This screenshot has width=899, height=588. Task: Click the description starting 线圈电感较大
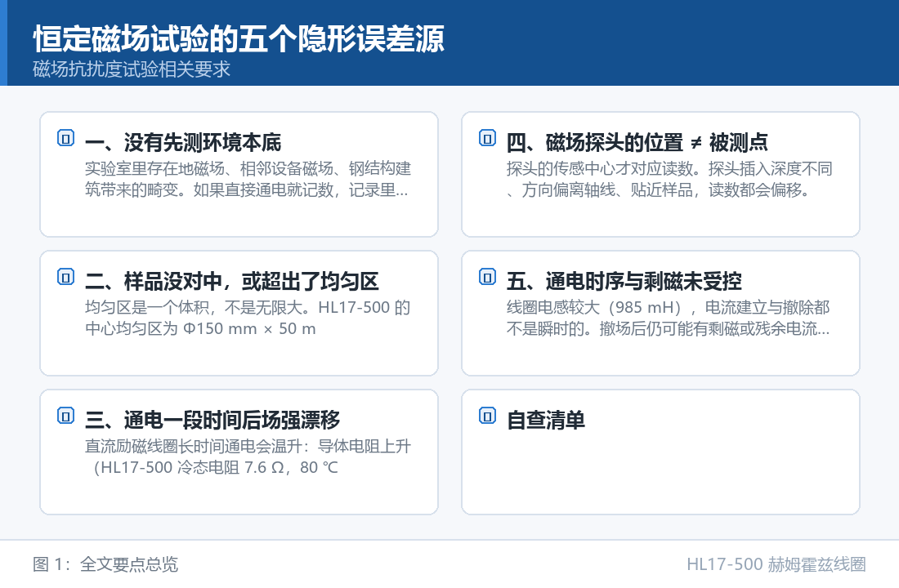668,318
